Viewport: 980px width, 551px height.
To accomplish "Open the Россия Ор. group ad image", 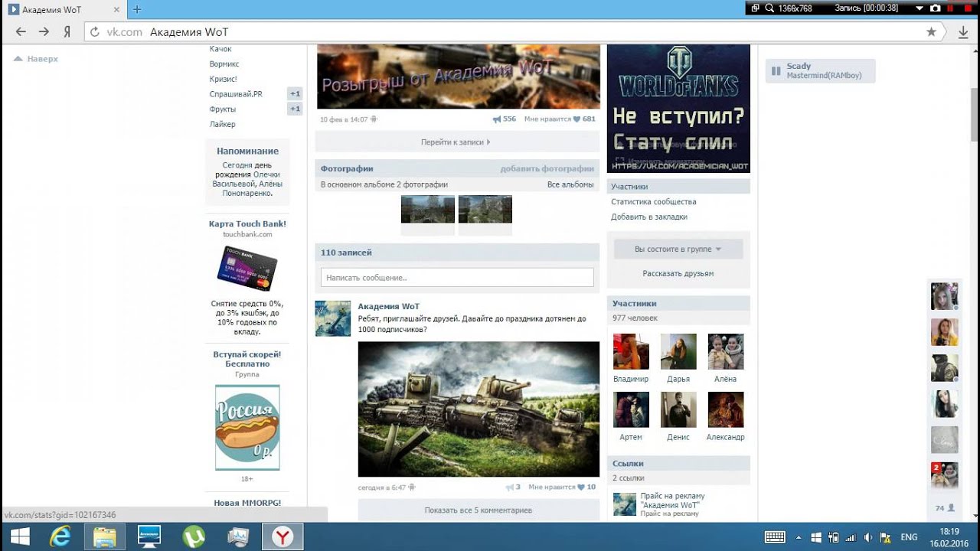I will [247, 427].
